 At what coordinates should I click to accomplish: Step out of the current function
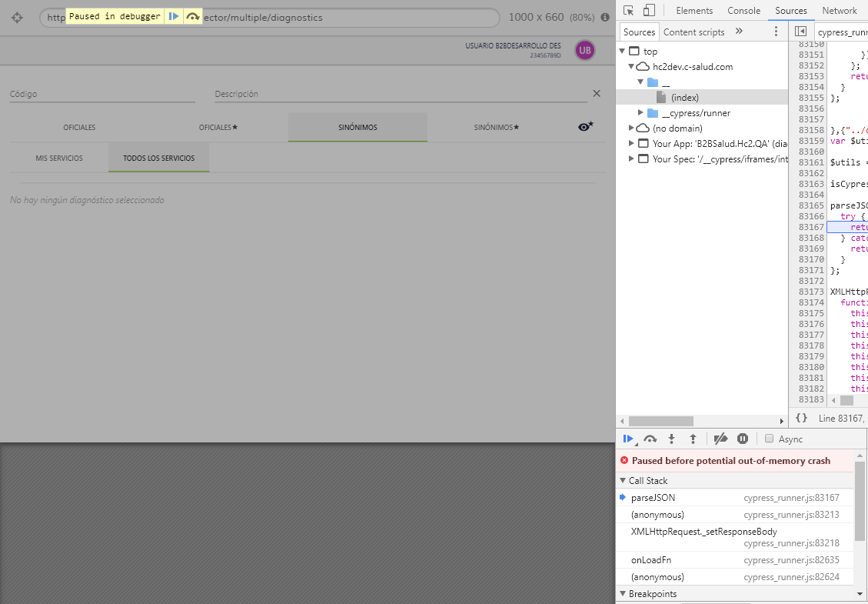(691, 439)
